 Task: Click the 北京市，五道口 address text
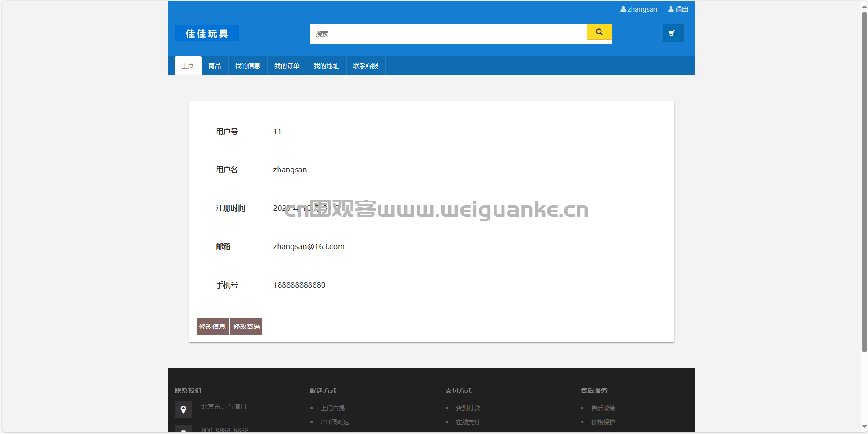(x=224, y=407)
